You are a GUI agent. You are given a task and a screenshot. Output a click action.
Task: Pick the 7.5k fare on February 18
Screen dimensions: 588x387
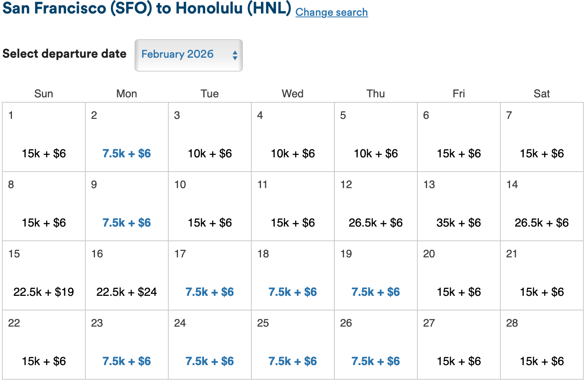click(292, 292)
